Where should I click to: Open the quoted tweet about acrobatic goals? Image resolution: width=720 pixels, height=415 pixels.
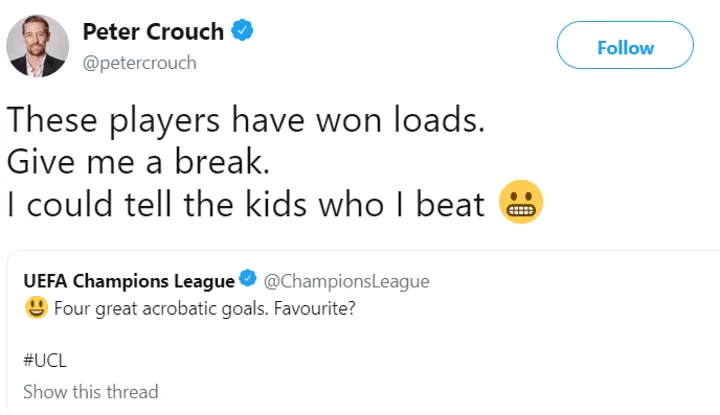[x=364, y=333]
